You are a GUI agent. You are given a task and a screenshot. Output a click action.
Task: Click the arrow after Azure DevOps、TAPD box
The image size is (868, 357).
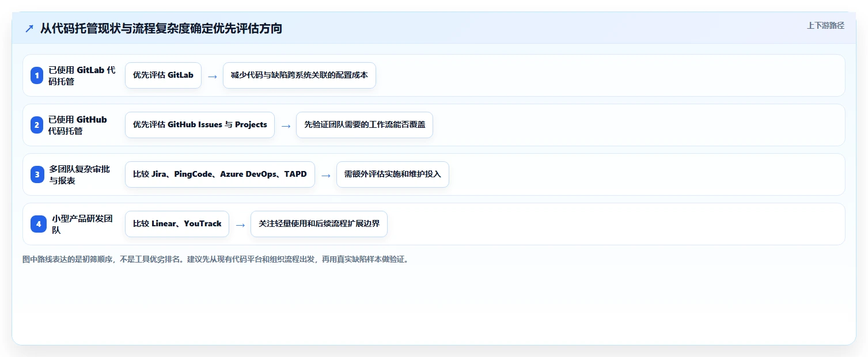coord(326,175)
